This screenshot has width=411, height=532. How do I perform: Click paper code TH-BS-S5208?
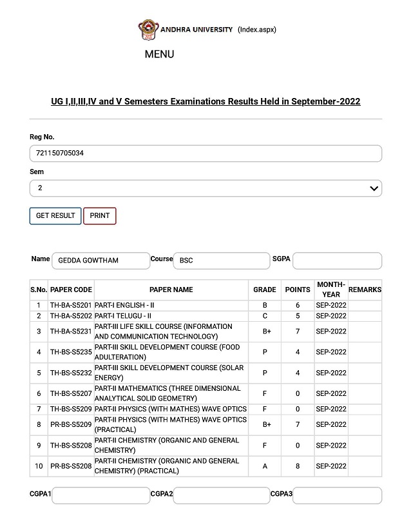coord(71,446)
